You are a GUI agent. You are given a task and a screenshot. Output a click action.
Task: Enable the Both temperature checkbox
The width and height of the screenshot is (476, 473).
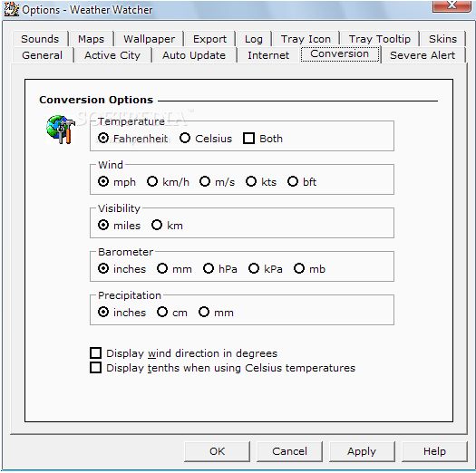click(x=263, y=139)
